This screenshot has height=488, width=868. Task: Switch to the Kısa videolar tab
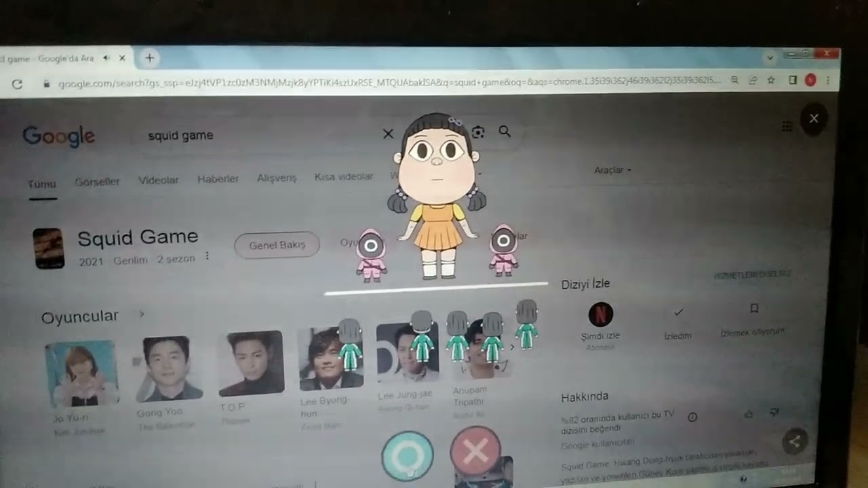[344, 176]
